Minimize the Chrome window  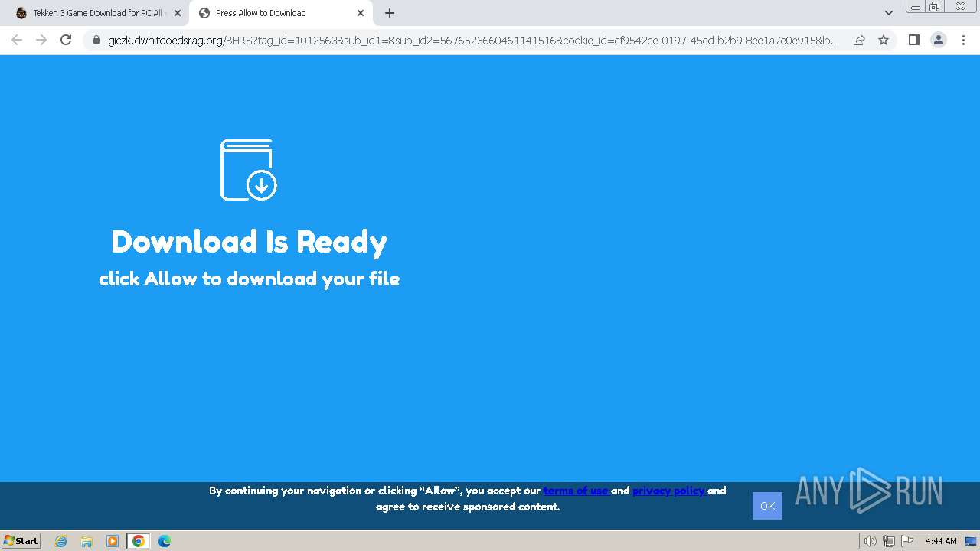click(x=915, y=6)
